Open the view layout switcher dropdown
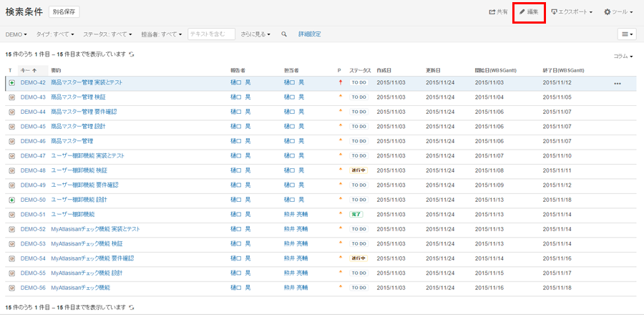 click(627, 34)
